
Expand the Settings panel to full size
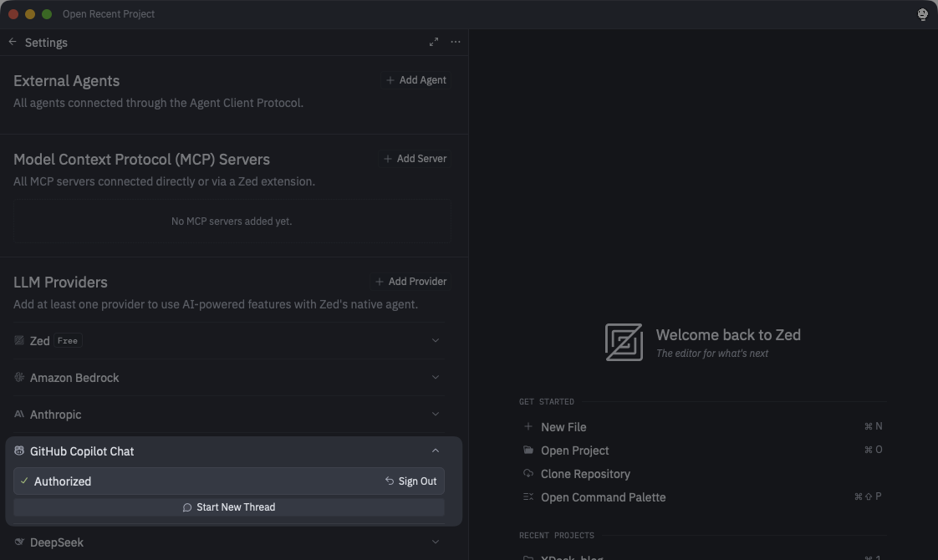tap(434, 42)
